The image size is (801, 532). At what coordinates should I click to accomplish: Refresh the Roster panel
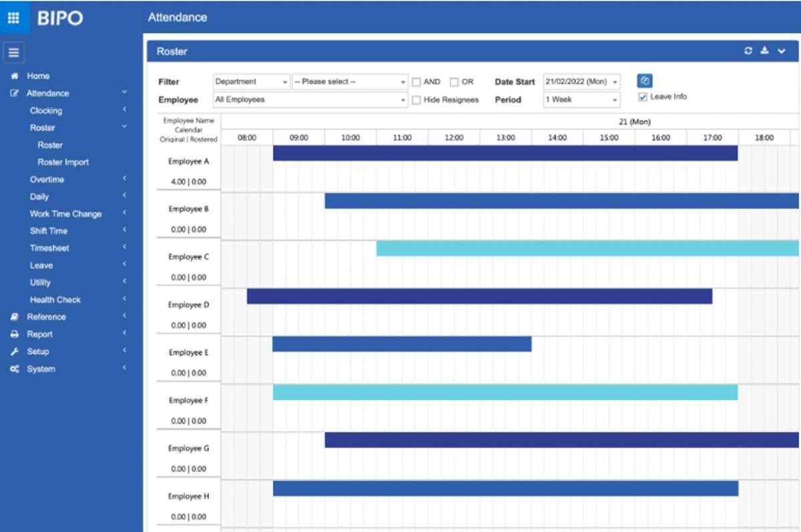(748, 50)
